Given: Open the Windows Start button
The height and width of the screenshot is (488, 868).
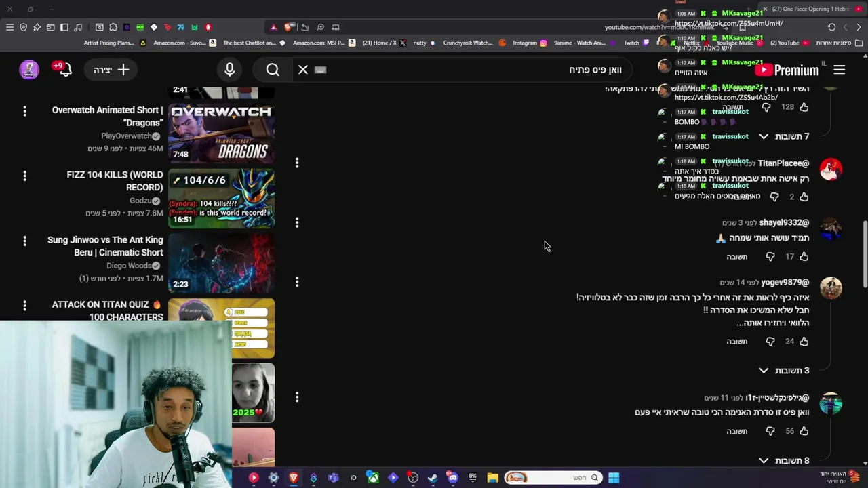Looking at the screenshot, I should [x=614, y=478].
